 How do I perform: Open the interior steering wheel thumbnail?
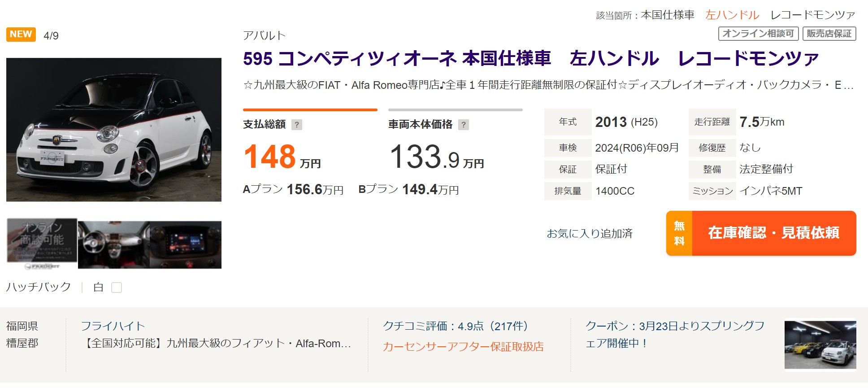pos(114,245)
